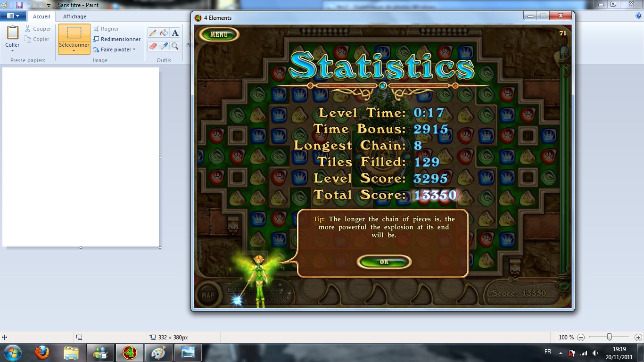Select the Fill bucket tool
Viewport: 644px width, 362px height.
[164, 33]
